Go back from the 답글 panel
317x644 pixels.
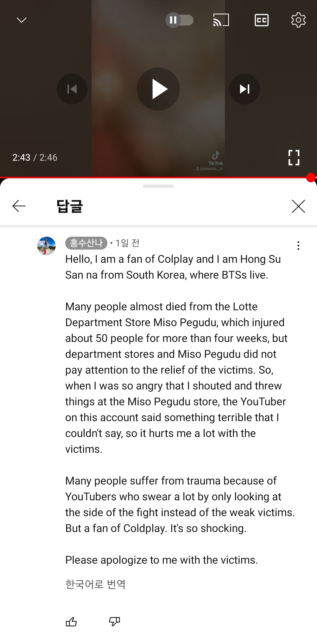click(19, 206)
